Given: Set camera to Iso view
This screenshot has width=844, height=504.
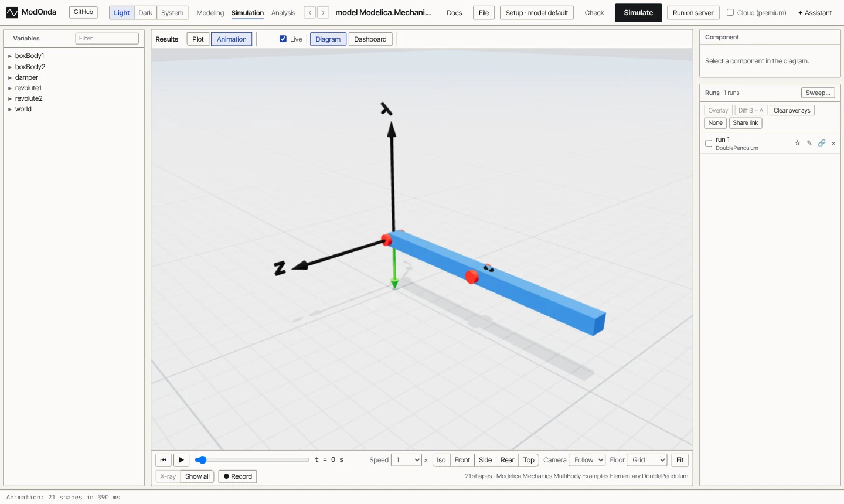Looking at the screenshot, I should point(441,460).
